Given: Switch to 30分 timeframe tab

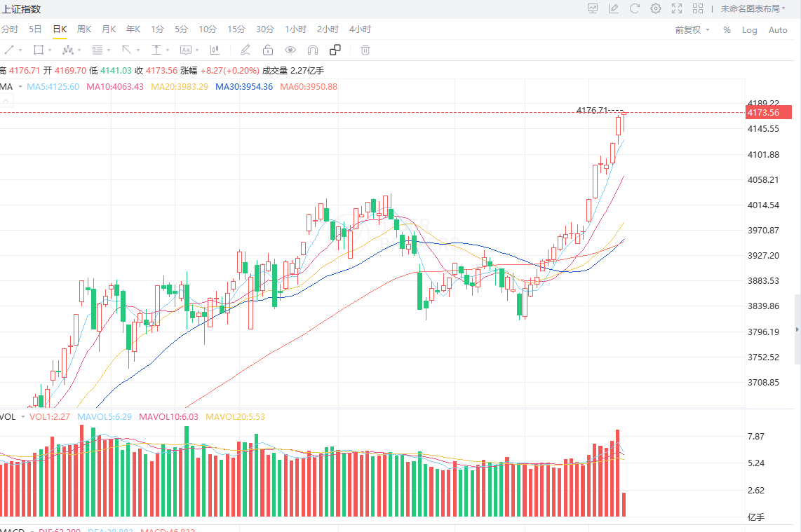Looking at the screenshot, I should point(265,29).
